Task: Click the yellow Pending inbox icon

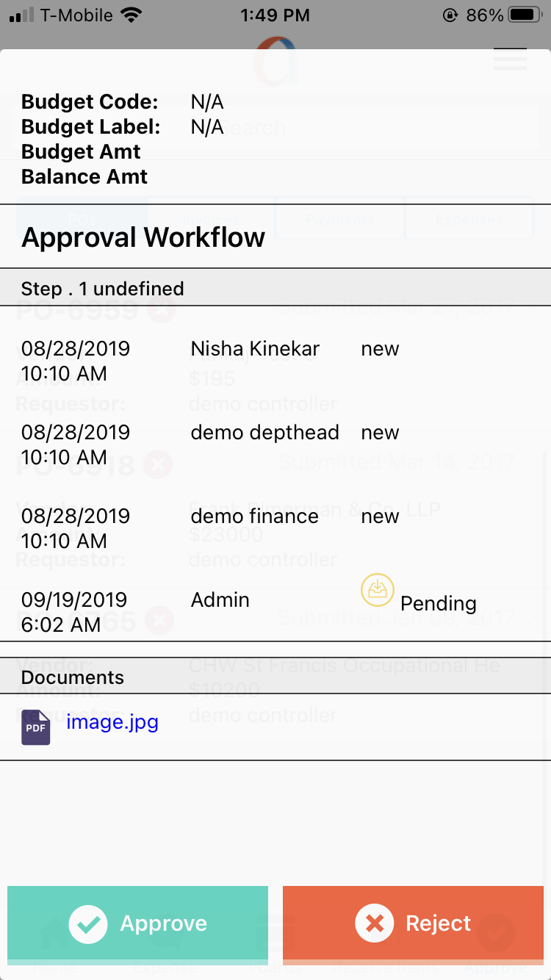Action: pos(378,591)
